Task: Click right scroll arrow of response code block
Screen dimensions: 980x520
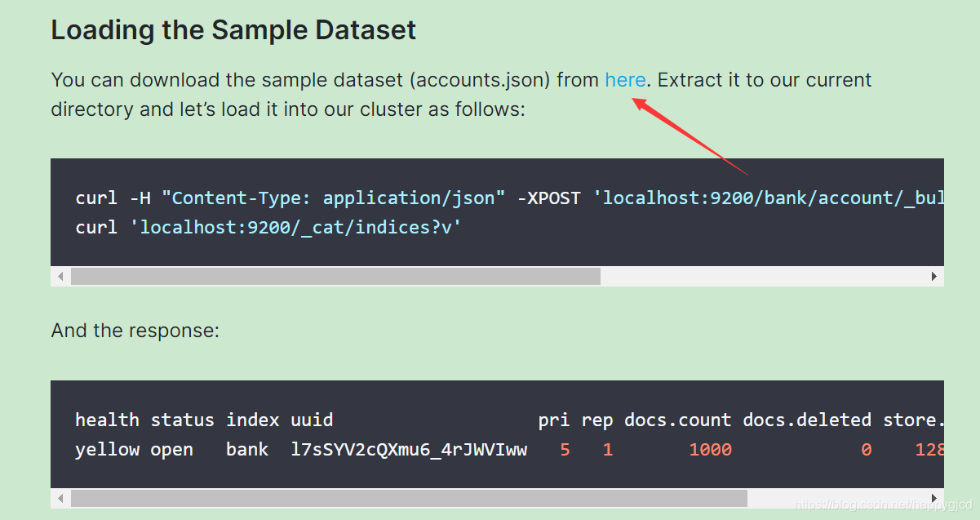Action: pyautogui.click(x=934, y=498)
